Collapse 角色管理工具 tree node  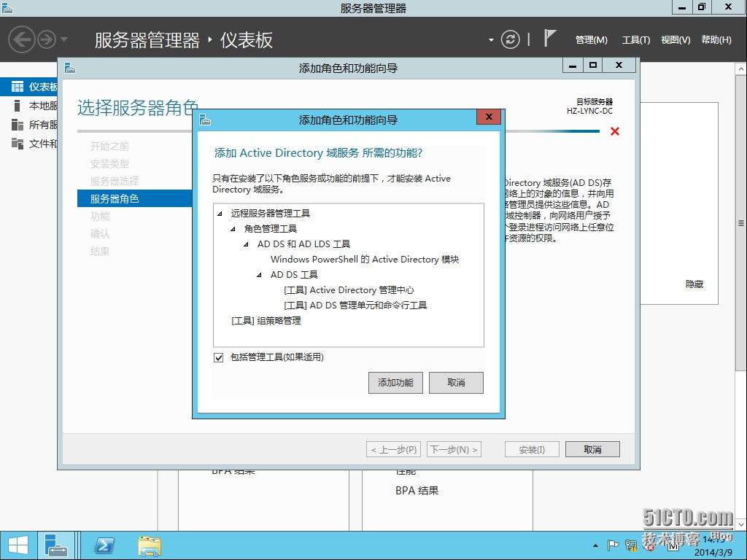point(233,229)
